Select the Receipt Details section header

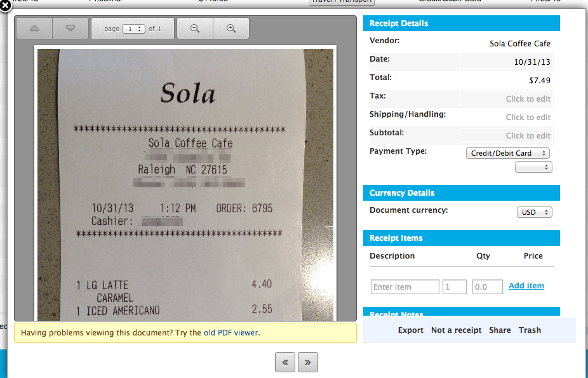pyautogui.click(x=461, y=24)
